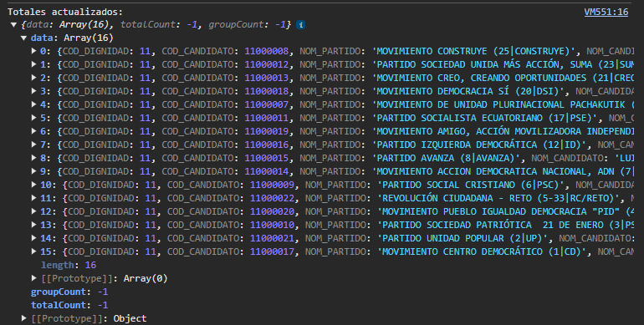Click candidate code 11000021 value

tap(273, 238)
